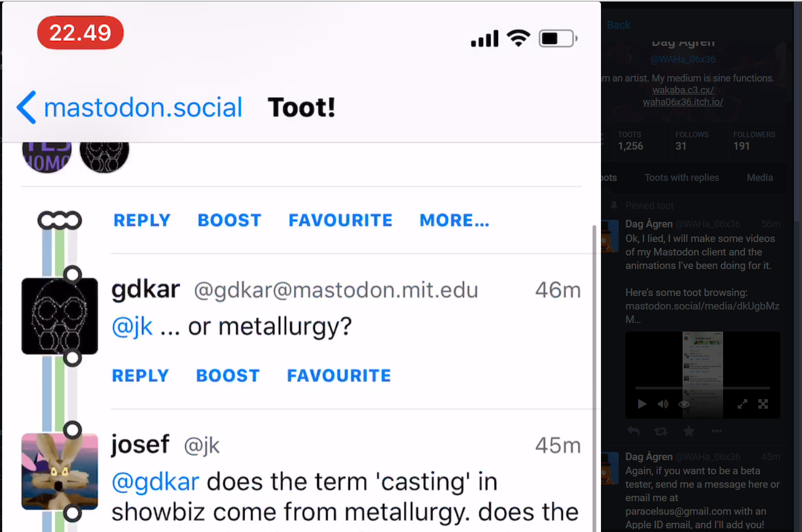Click the reply arrow under the pinned toot
Screen dimensions: 802x532
pos(633,431)
